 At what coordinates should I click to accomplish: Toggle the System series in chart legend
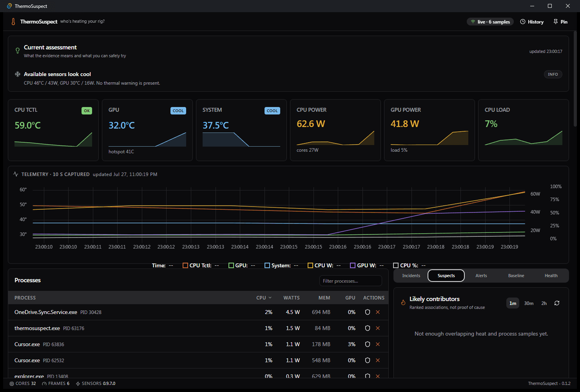281,265
